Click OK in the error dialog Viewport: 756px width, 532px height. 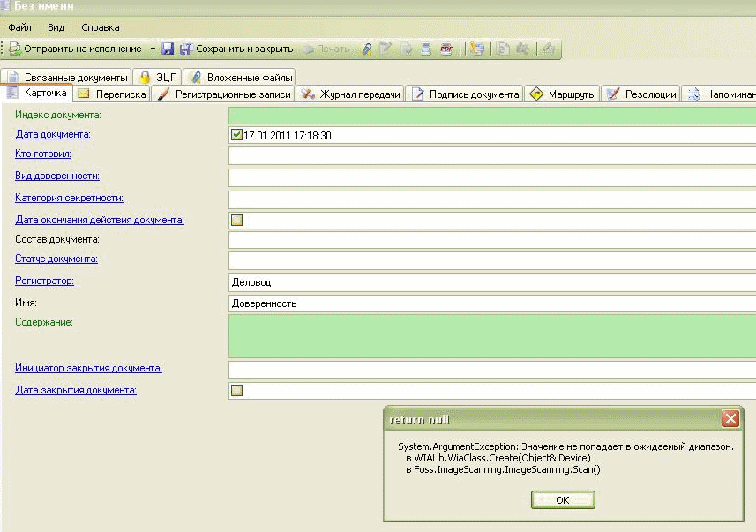point(563,500)
